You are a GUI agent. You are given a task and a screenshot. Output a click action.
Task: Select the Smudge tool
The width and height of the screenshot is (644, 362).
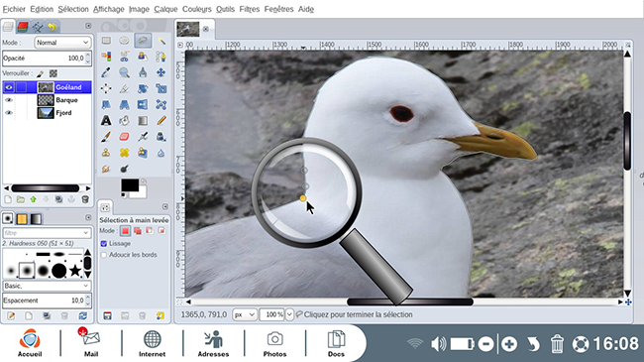click(x=106, y=169)
